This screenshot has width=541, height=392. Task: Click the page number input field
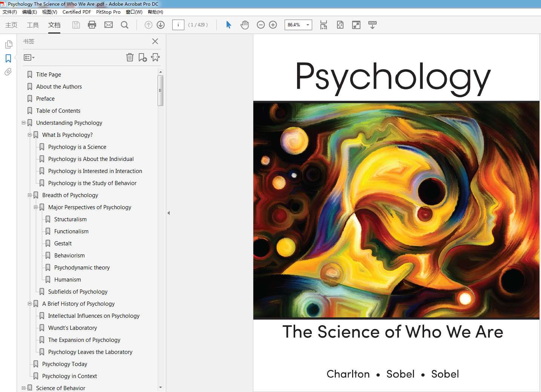178,25
